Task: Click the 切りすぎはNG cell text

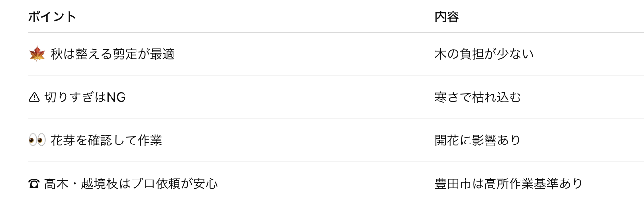Action: 85,97
